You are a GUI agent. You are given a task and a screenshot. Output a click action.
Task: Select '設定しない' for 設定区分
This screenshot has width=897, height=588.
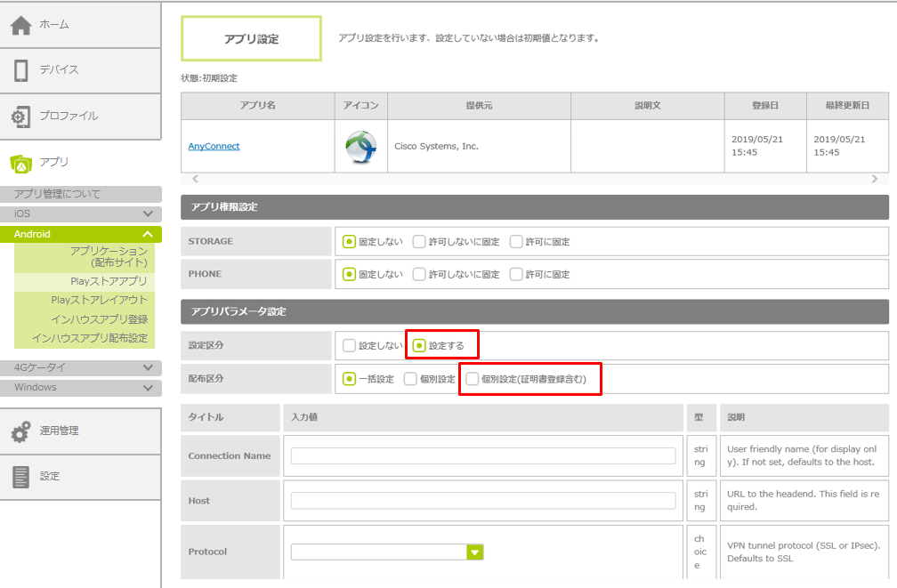(x=350, y=345)
